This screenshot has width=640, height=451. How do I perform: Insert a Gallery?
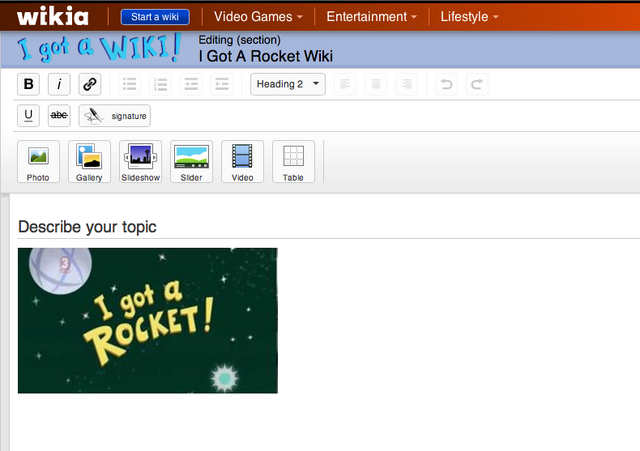(x=89, y=162)
